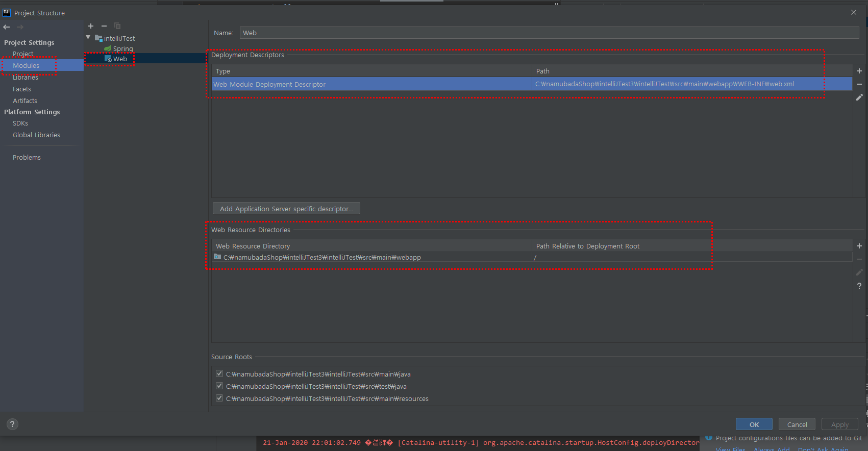Viewport: 868px width, 451px height.
Task: Remove web resource directory with minus icon
Action: [859, 259]
